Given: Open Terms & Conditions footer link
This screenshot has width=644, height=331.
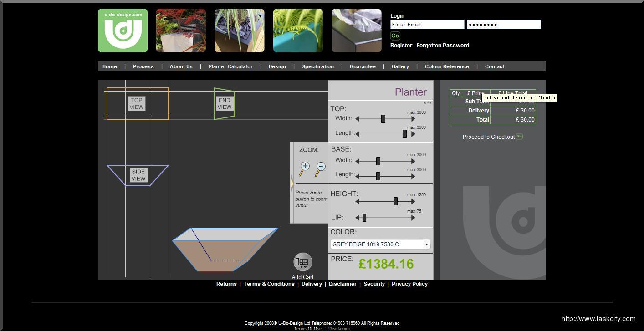Looking at the screenshot, I should pos(269,284).
